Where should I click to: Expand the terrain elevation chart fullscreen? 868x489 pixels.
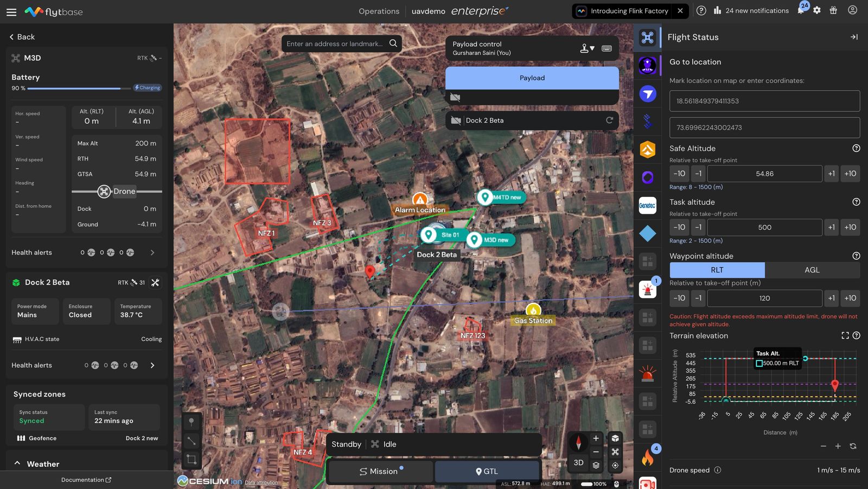(x=845, y=335)
